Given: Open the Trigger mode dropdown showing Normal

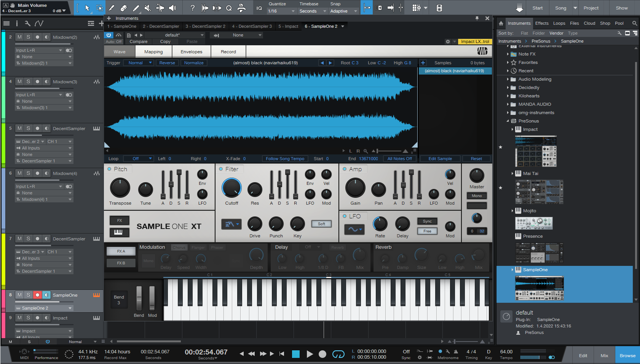Looking at the screenshot, I should pyautogui.click(x=139, y=62).
